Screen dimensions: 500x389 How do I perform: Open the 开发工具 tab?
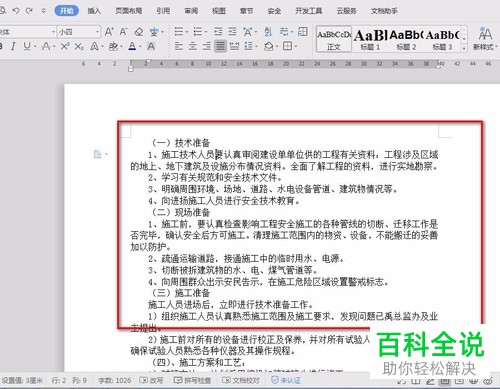tap(309, 11)
